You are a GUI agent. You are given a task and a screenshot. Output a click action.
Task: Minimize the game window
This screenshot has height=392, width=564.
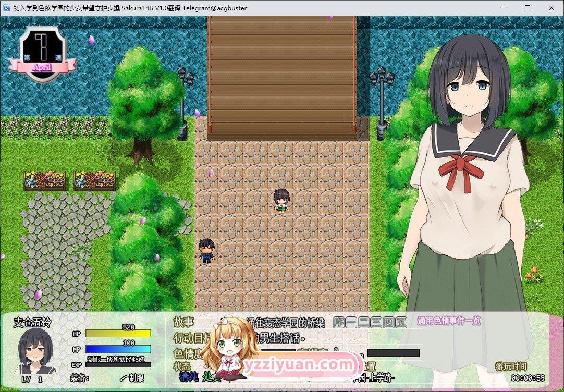tap(504, 8)
